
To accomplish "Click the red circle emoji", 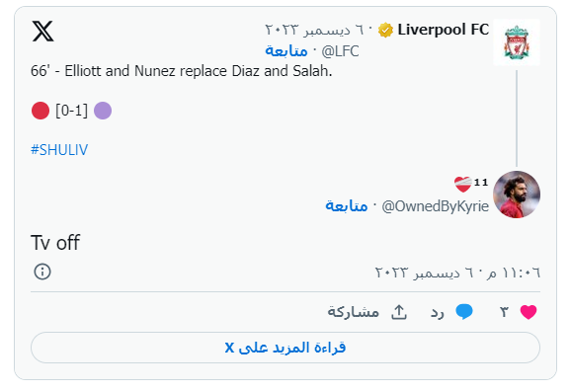I will point(41,111).
